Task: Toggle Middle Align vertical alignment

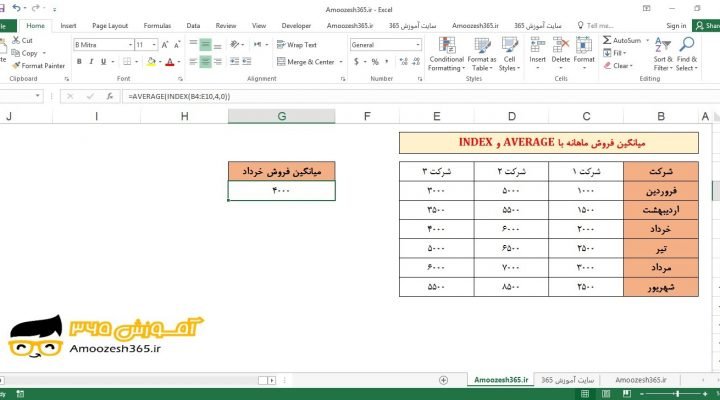Action: (205, 45)
